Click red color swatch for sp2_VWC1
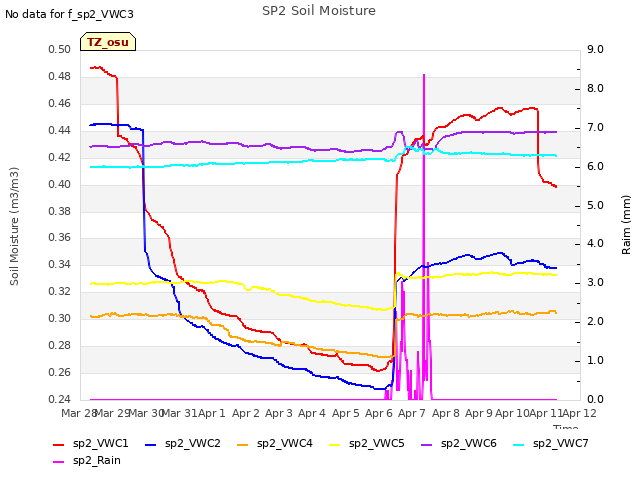This screenshot has height=480, width=640. [59, 444]
